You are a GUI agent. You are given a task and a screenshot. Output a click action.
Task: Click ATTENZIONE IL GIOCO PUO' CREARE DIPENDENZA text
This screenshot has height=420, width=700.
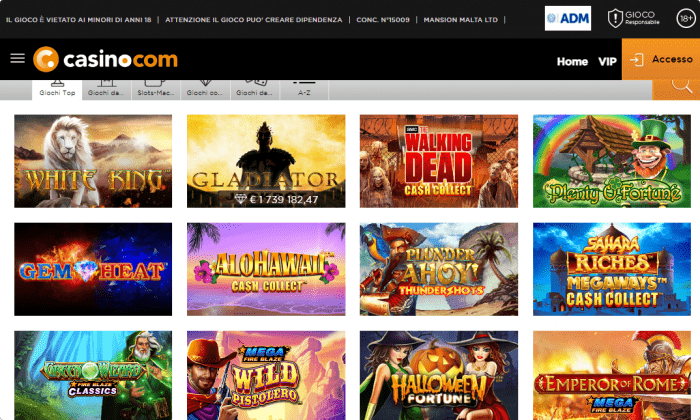(254, 20)
